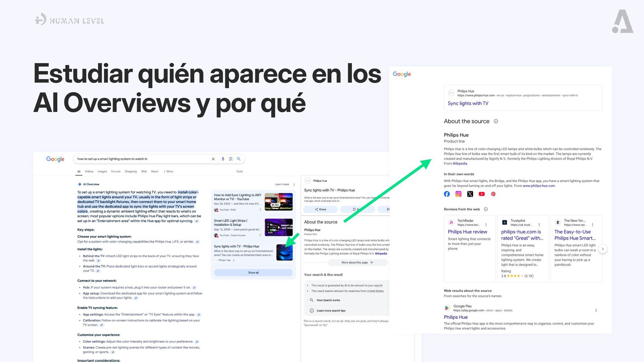Clear the search query with X icon

pyautogui.click(x=213, y=159)
